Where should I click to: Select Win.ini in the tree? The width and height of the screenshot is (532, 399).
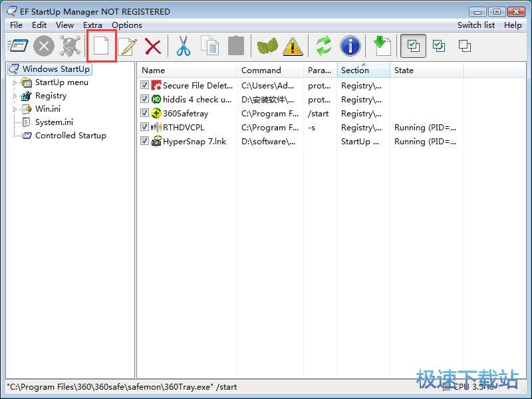[47, 109]
